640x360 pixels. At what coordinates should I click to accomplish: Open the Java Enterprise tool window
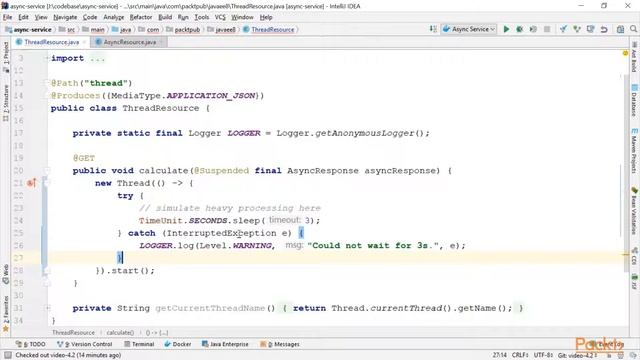pos(225,344)
